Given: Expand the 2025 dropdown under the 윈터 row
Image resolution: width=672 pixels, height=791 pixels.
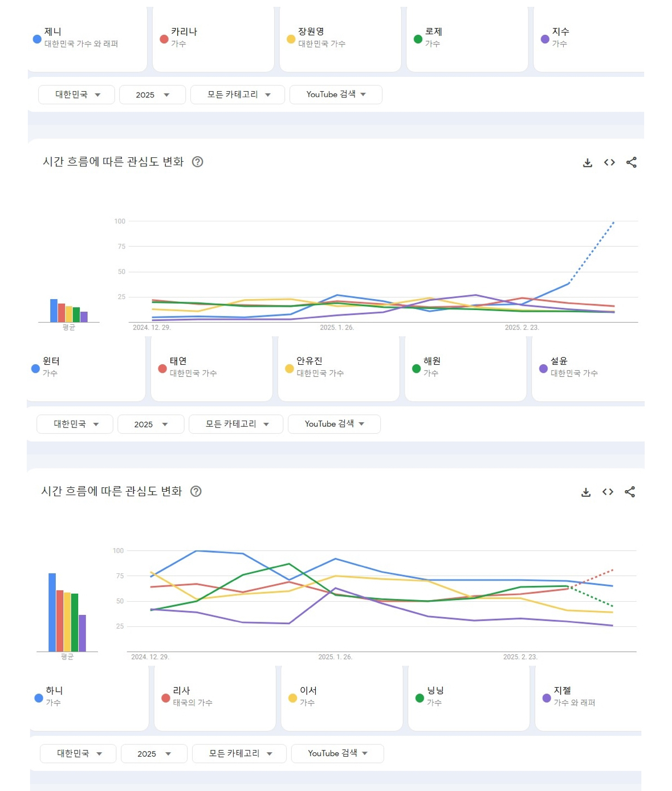Looking at the screenshot, I should click(150, 424).
